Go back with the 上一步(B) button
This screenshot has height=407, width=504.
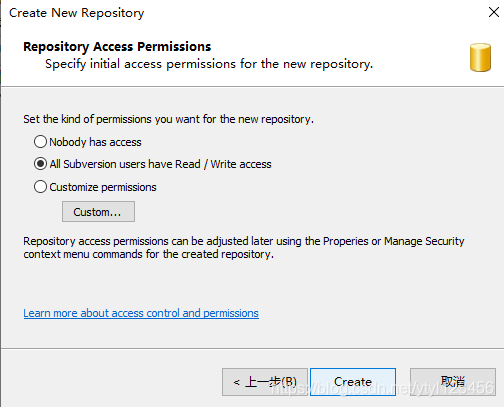pos(265,382)
